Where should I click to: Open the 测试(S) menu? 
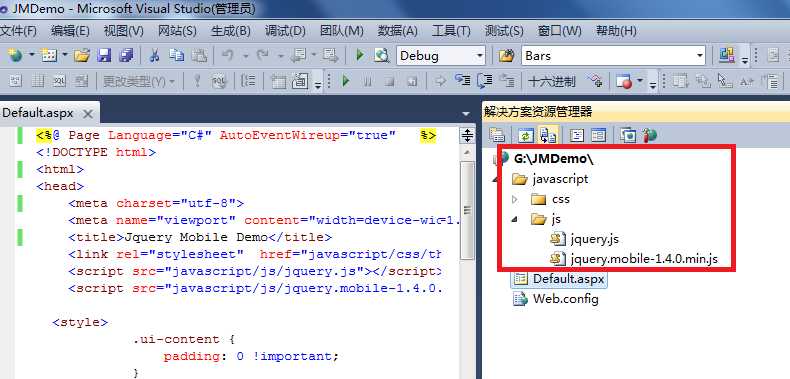coord(504,31)
